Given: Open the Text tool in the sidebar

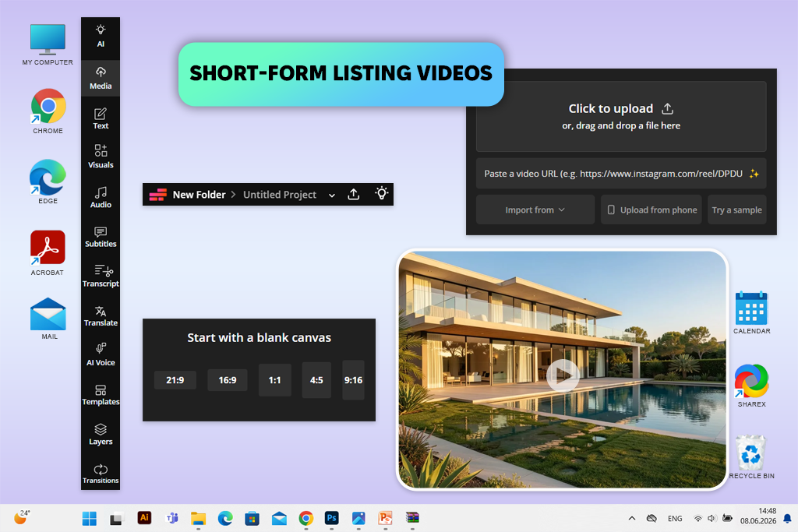Looking at the screenshot, I should click(x=101, y=118).
